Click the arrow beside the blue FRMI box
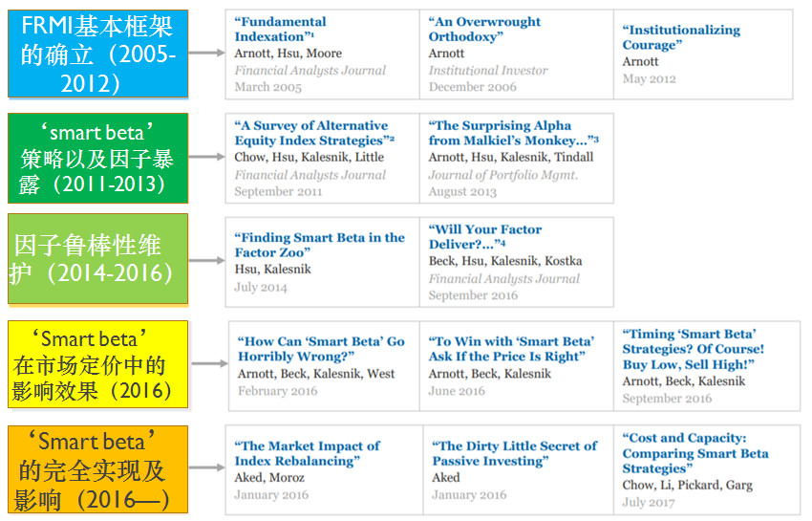Screen dimensions: 812x521 point(206,54)
